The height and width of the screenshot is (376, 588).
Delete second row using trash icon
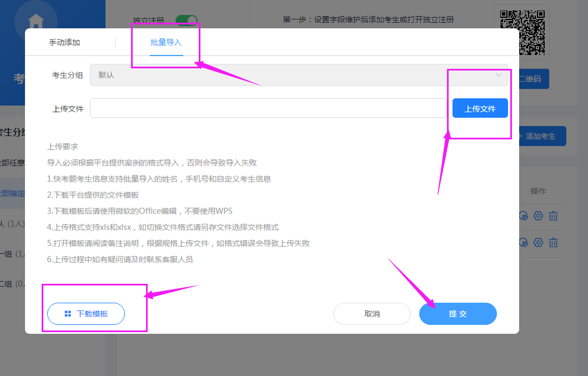click(x=553, y=242)
